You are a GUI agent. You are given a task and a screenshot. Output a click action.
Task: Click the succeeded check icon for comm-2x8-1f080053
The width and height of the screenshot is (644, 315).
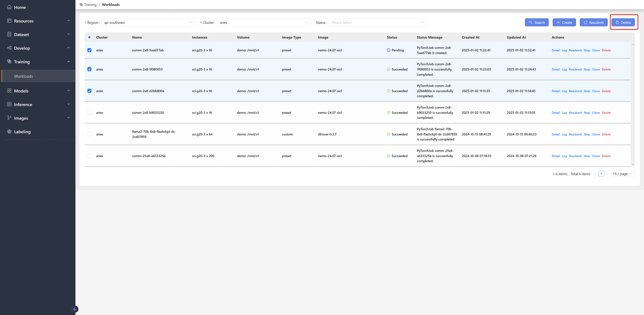tap(389, 69)
